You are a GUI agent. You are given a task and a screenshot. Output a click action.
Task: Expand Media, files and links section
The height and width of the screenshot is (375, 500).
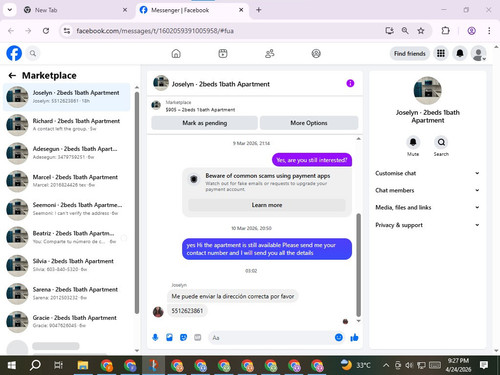coord(427,207)
